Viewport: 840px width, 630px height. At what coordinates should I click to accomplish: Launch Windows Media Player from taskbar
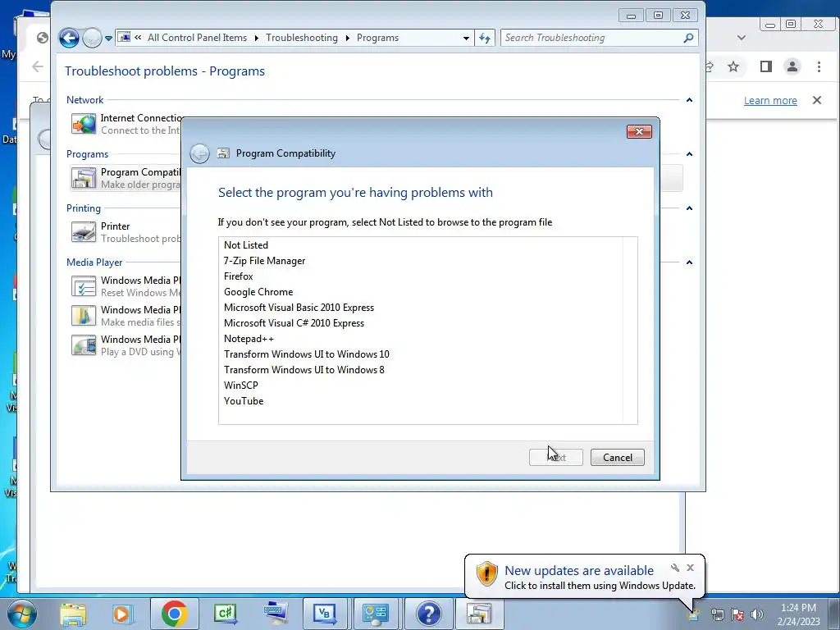point(122,614)
